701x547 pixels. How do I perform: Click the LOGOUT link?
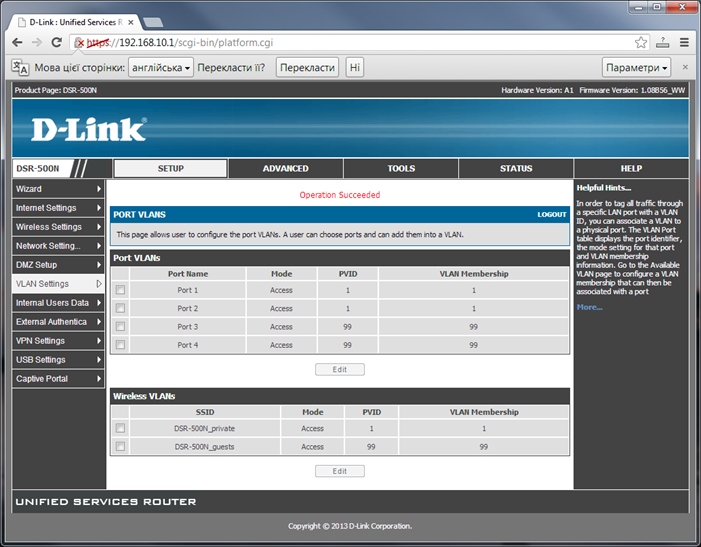(551, 214)
